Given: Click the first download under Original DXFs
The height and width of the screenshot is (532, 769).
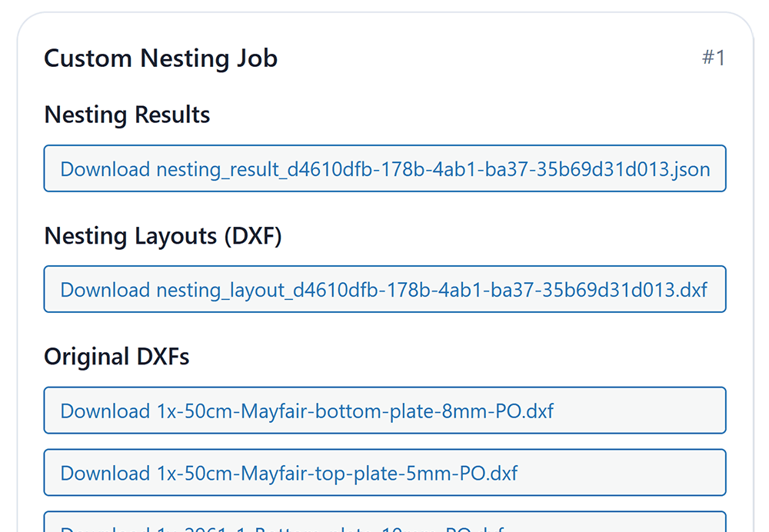Looking at the screenshot, I should point(384,411).
